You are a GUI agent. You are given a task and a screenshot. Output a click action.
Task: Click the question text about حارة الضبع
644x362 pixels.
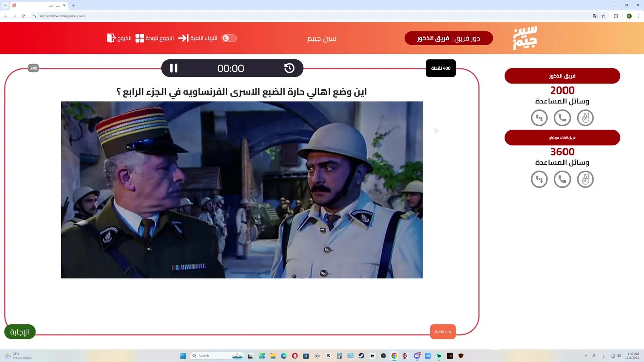[x=242, y=92]
